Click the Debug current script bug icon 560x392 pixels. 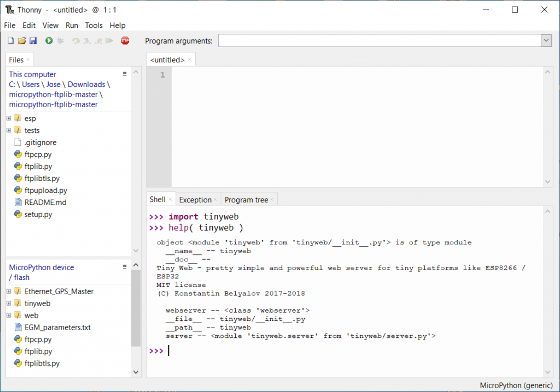tap(60, 40)
